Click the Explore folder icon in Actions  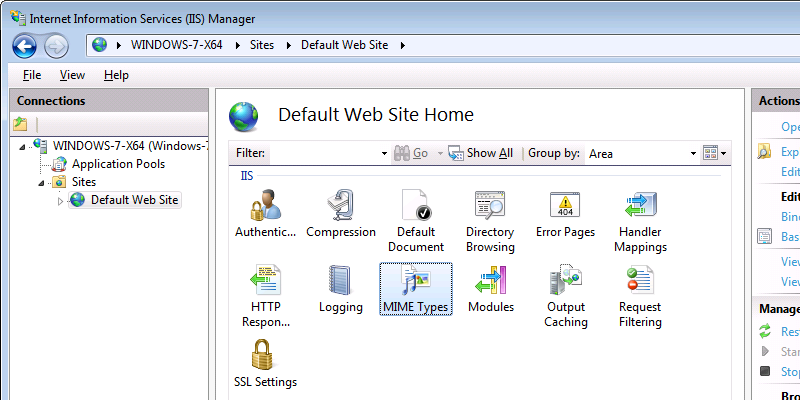(764, 152)
